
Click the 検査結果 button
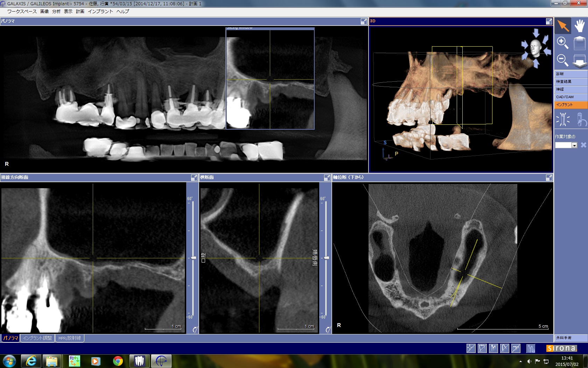(571, 82)
